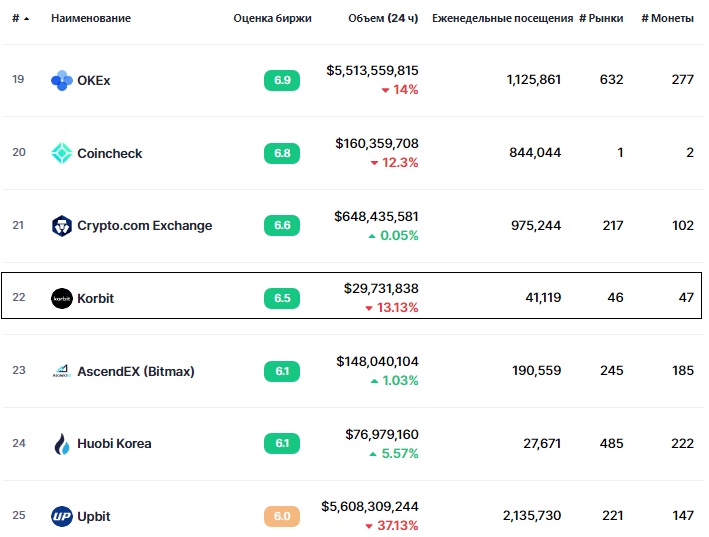Viewport: 709px width, 537px height.
Task: Click the coins count 222
Action: (682, 444)
